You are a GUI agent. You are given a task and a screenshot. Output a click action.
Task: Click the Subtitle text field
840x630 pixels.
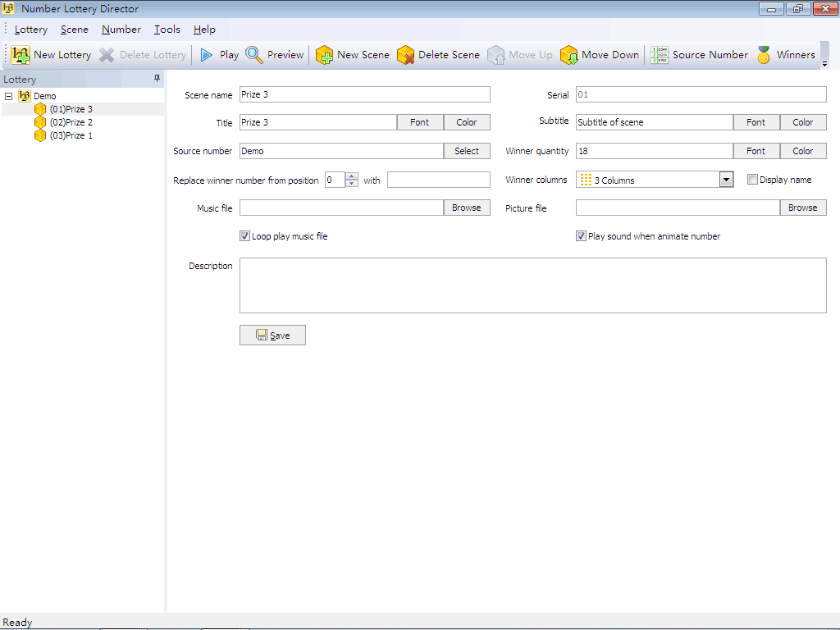[654, 122]
